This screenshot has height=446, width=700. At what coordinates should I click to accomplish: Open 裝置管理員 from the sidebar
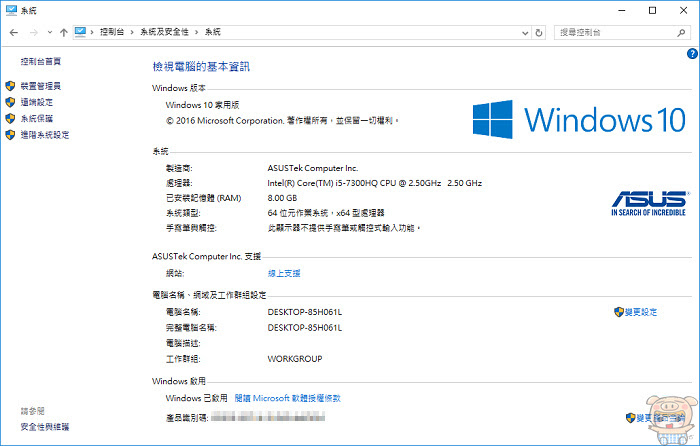pos(41,86)
